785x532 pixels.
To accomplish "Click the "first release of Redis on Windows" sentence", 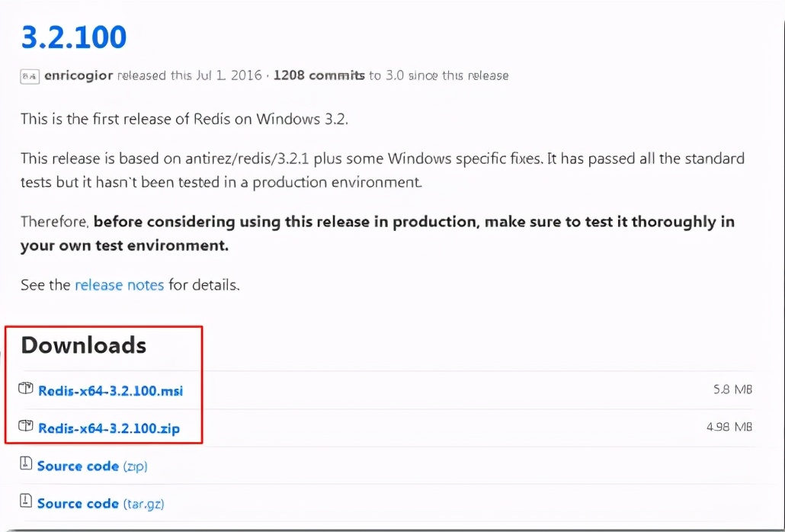I will 184,119.
